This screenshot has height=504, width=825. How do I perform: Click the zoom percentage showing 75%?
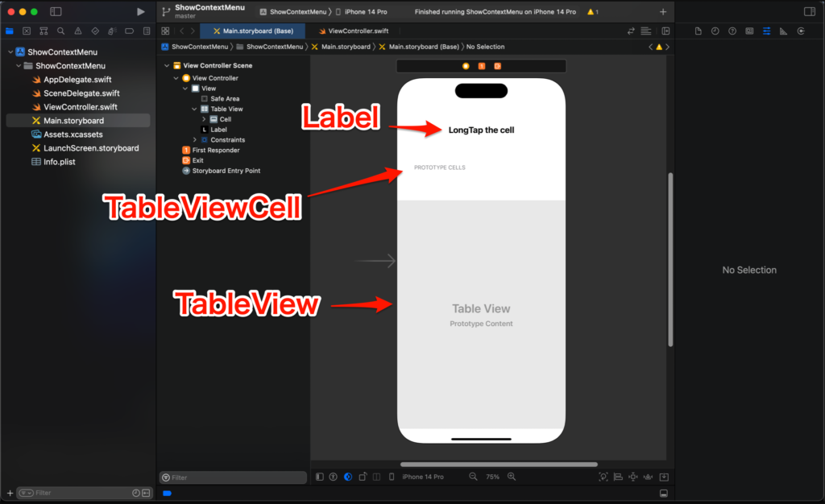pos(492,477)
